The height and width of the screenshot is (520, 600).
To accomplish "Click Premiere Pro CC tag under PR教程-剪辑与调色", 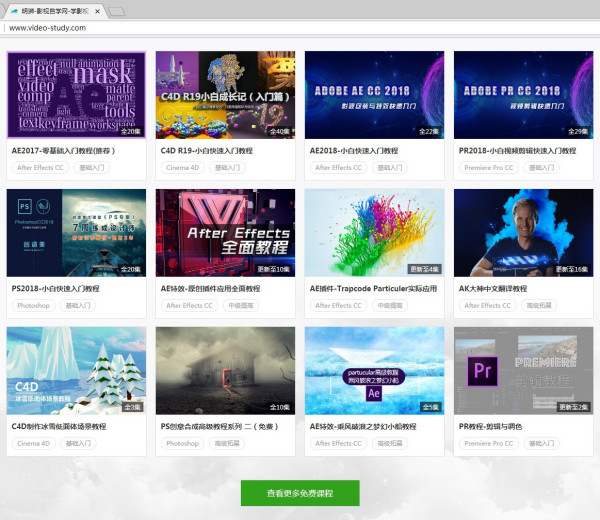I will 489,443.
